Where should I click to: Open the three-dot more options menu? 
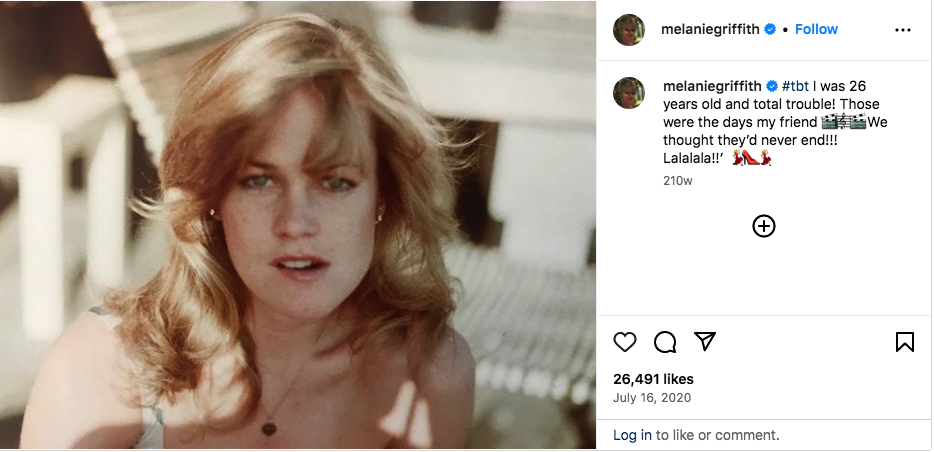(903, 30)
